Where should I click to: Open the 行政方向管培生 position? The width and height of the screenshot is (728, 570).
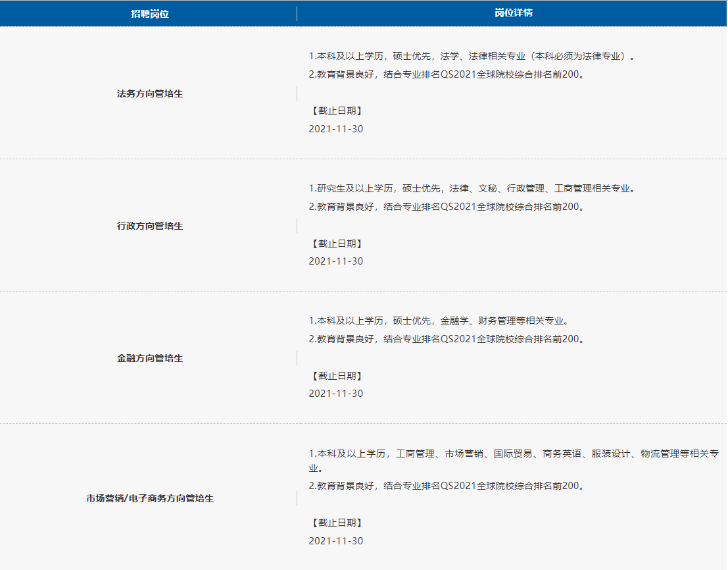click(149, 226)
